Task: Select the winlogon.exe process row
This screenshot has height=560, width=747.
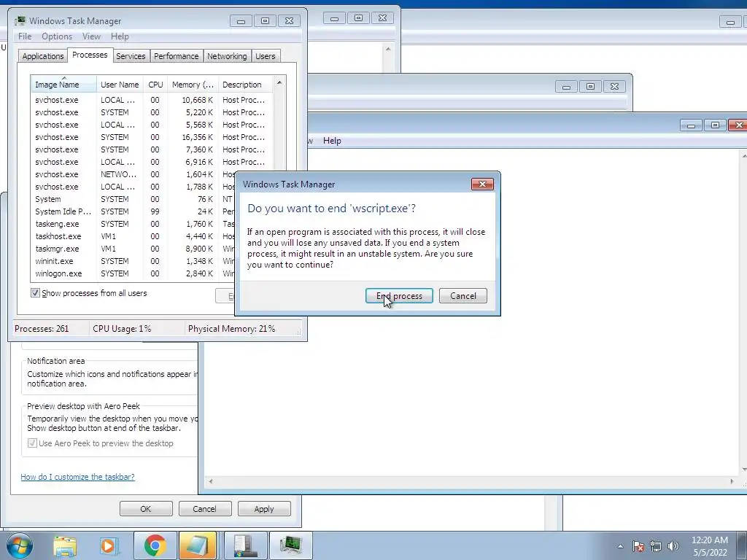Action: [x=133, y=273]
